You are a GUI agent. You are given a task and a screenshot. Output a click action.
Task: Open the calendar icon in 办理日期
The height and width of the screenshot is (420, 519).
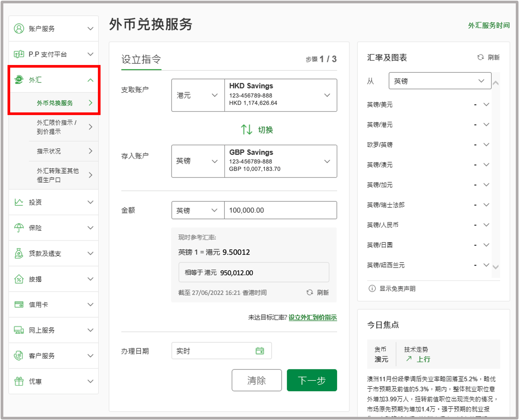click(x=260, y=351)
